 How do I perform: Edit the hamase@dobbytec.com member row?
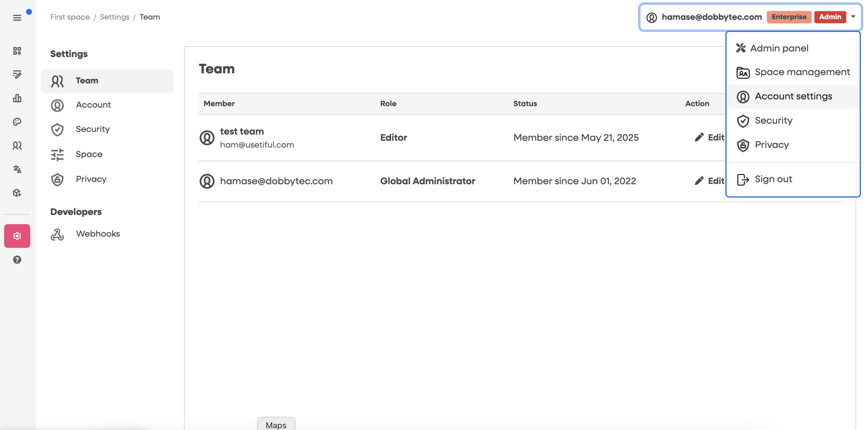[710, 181]
